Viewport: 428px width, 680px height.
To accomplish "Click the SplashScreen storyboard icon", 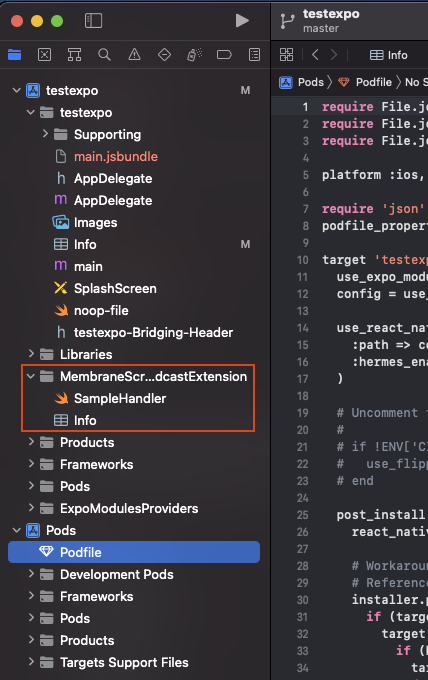I will click(x=61, y=288).
